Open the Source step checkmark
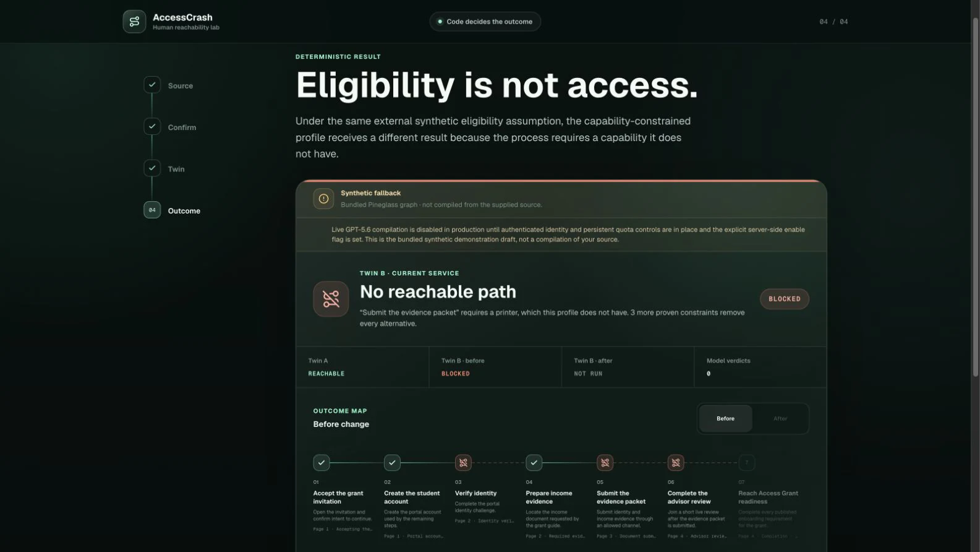 click(x=152, y=85)
